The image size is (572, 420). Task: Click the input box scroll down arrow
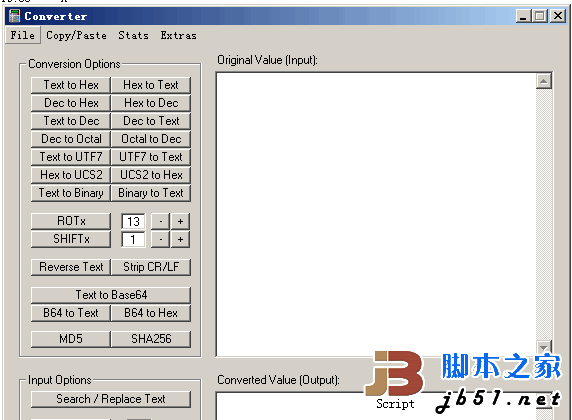click(x=544, y=347)
